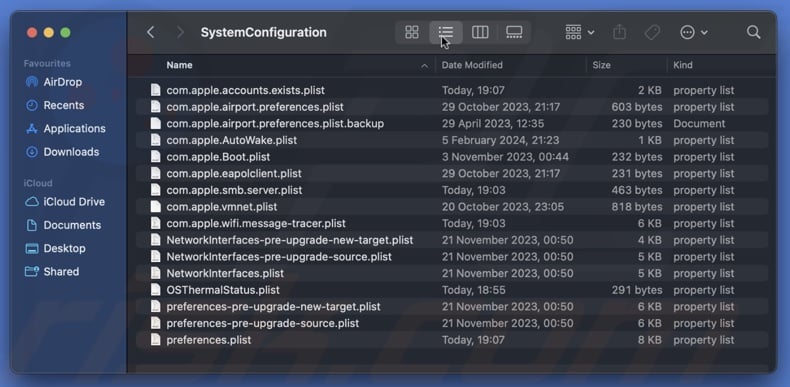Viewport: 790px width, 387px height.
Task: Switch to gallery view
Action: click(514, 32)
